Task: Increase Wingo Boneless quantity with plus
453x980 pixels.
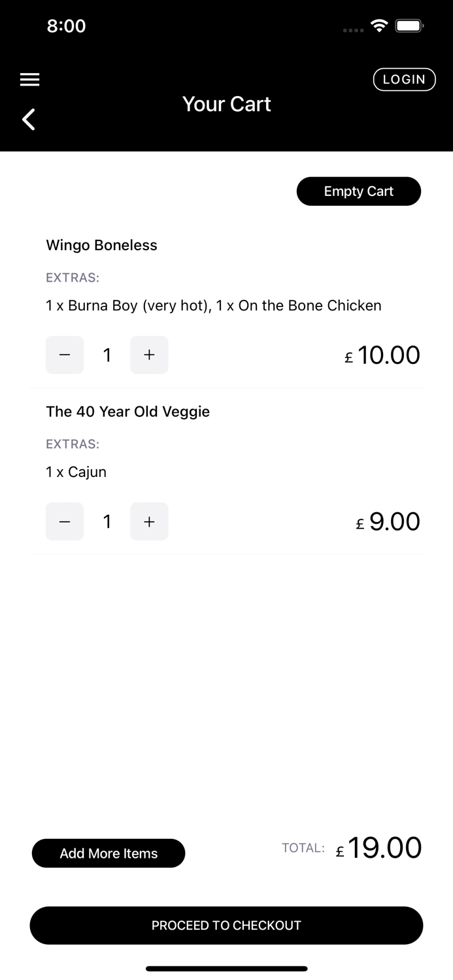Action: pyautogui.click(x=149, y=355)
